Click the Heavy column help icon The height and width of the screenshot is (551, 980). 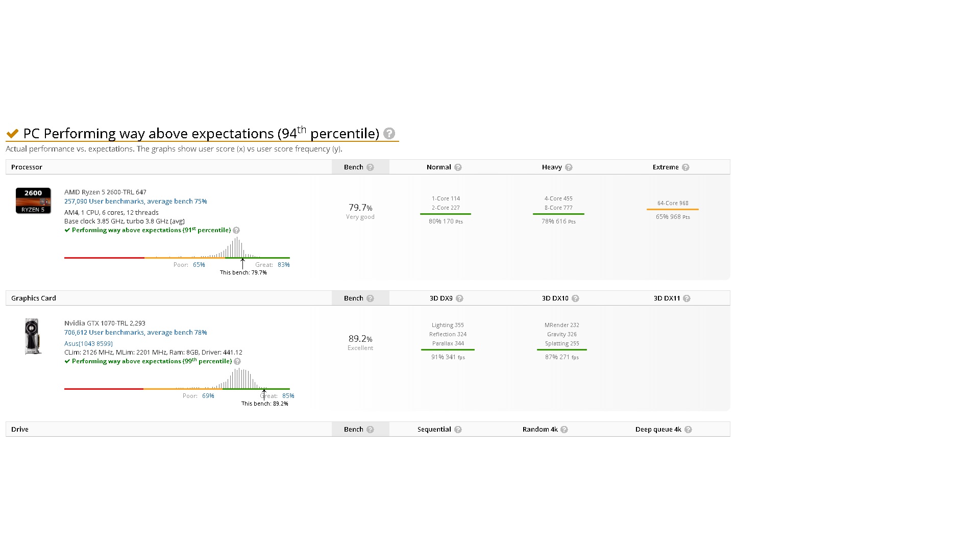pyautogui.click(x=569, y=167)
